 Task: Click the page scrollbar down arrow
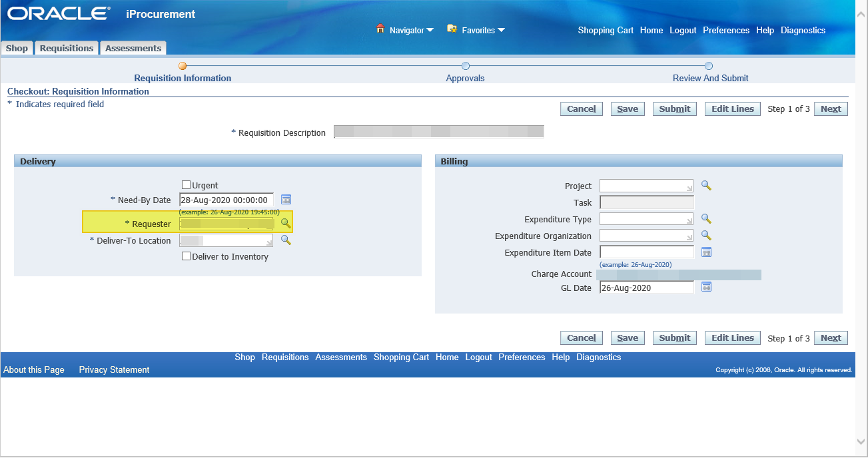point(861,442)
